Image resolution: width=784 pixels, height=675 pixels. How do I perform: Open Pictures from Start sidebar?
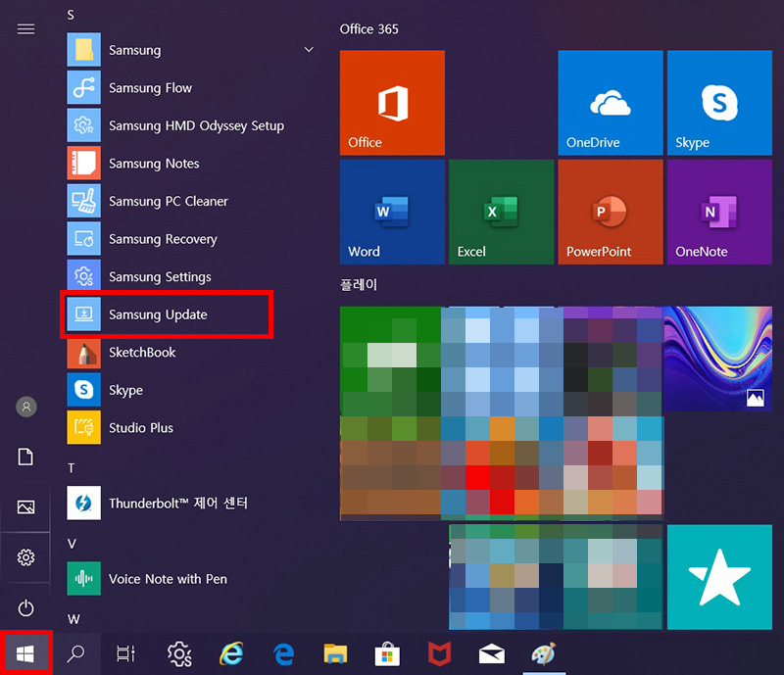[26, 507]
